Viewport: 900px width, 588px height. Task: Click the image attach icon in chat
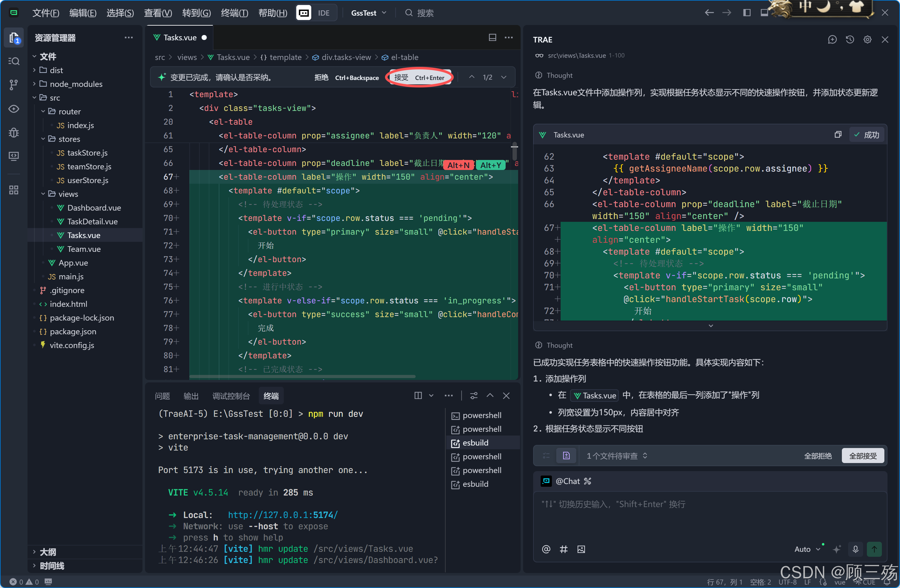pyautogui.click(x=581, y=549)
